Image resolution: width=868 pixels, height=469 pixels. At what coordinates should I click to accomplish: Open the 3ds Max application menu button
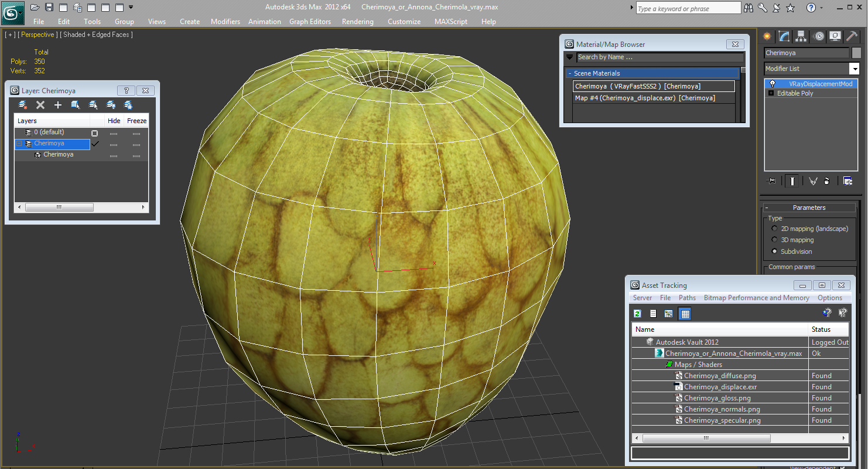coord(12,12)
